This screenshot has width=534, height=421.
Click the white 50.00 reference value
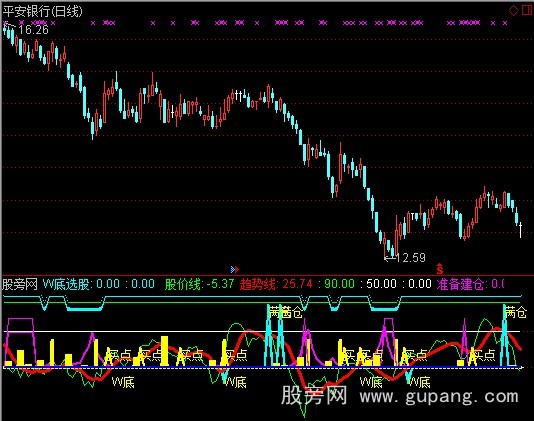coord(381,284)
